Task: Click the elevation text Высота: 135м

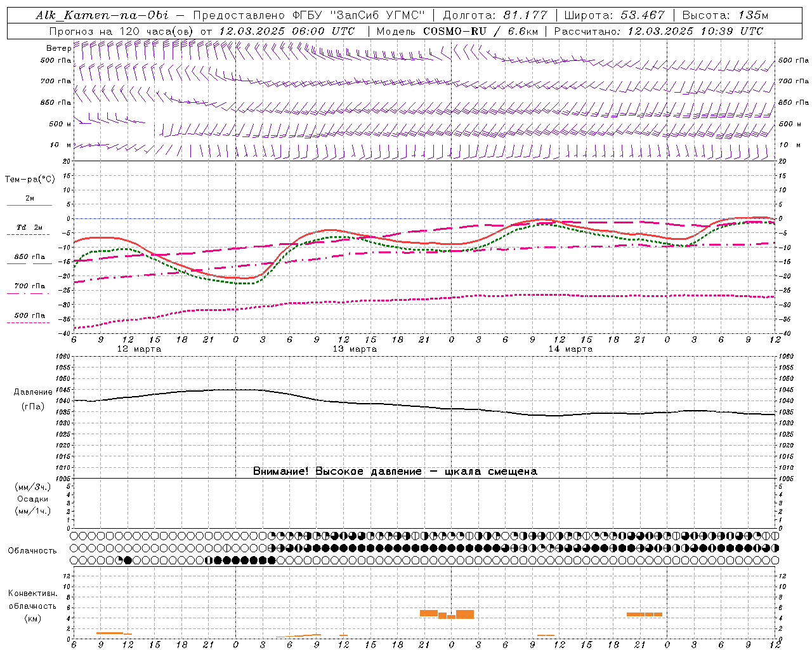Action: click(725, 15)
